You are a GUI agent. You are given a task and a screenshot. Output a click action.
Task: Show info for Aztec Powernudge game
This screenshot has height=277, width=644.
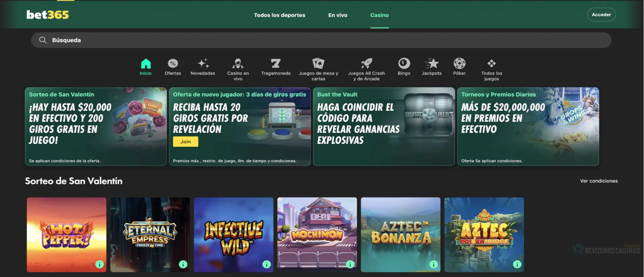[x=517, y=264]
